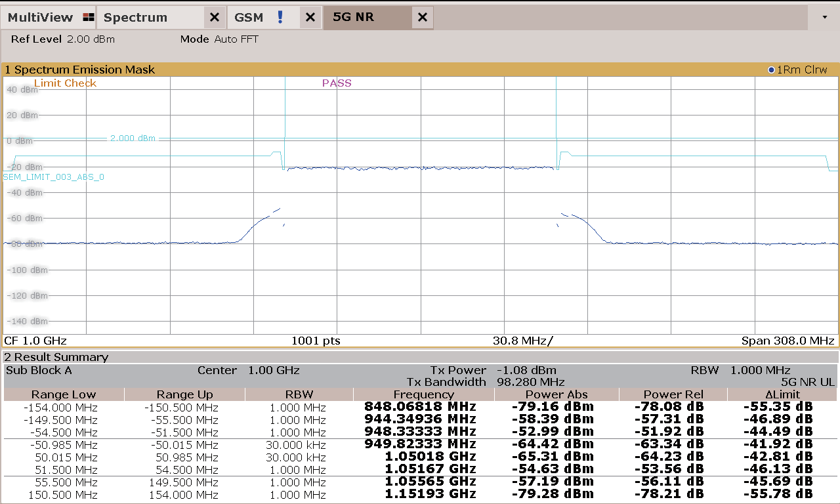Select the 1.15193 GHz frequency cell
Viewport: 840px width, 504px height.
430,493
